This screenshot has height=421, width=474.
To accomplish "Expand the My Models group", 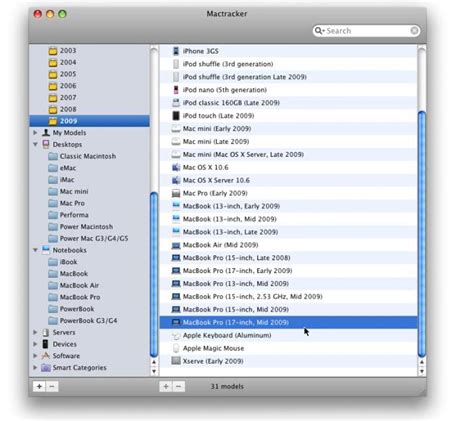I will 35,133.
